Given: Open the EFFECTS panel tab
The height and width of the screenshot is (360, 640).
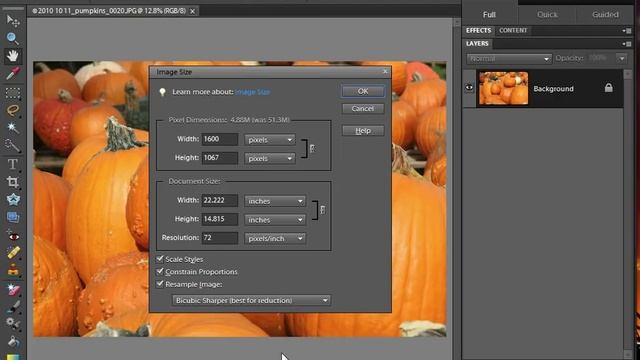Looking at the screenshot, I should tap(478, 31).
